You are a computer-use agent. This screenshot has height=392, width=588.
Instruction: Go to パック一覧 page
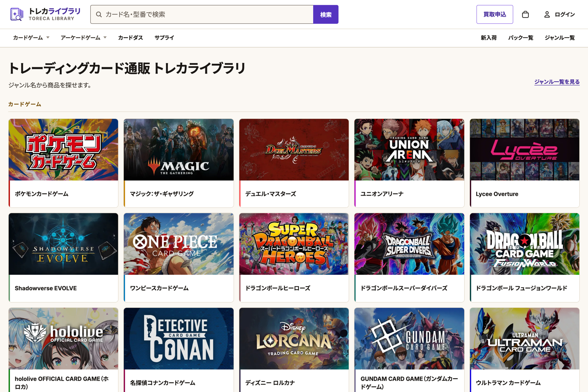521,38
